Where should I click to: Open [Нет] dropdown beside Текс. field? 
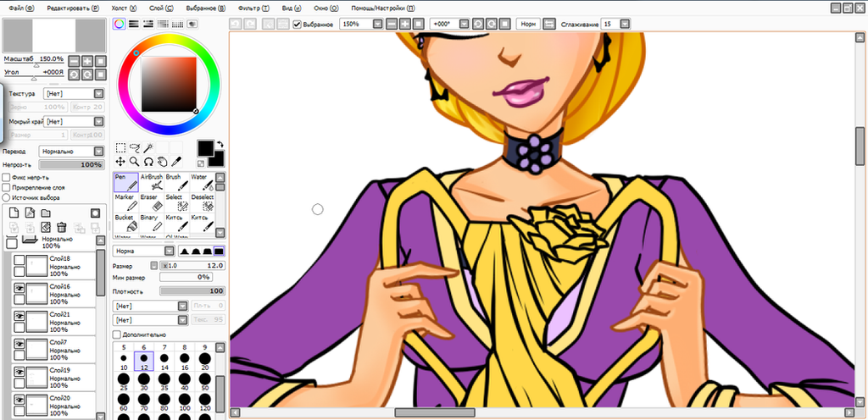pos(151,320)
